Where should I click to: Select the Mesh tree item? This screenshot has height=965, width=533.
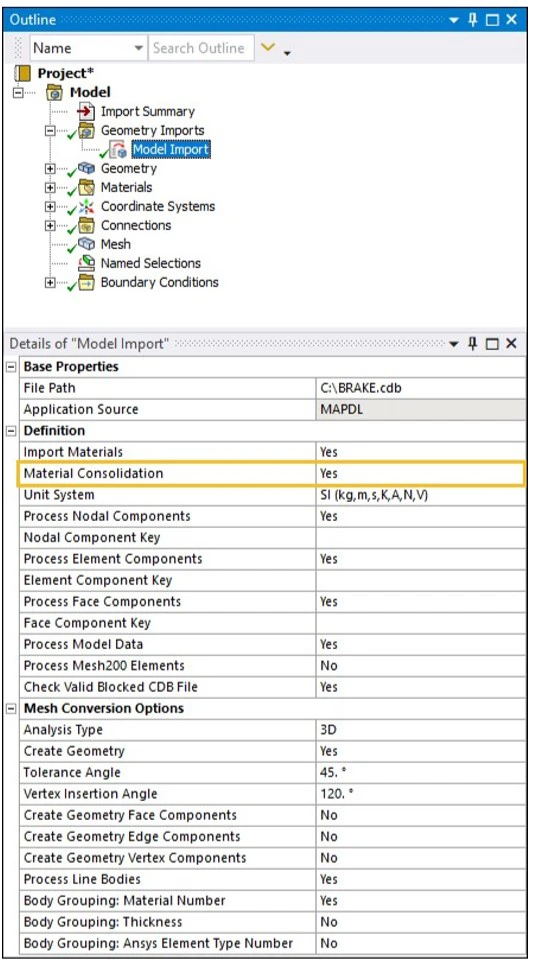[x=116, y=244]
